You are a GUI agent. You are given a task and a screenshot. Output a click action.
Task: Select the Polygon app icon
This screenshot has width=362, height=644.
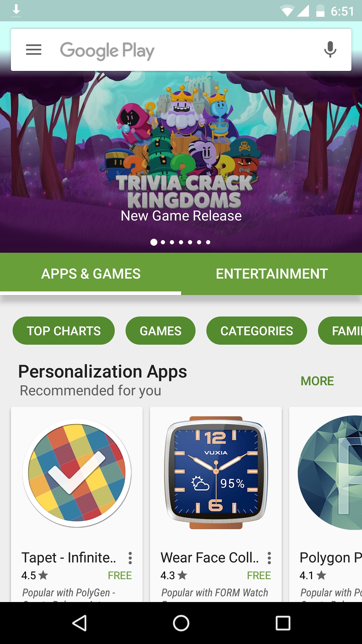(x=330, y=473)
